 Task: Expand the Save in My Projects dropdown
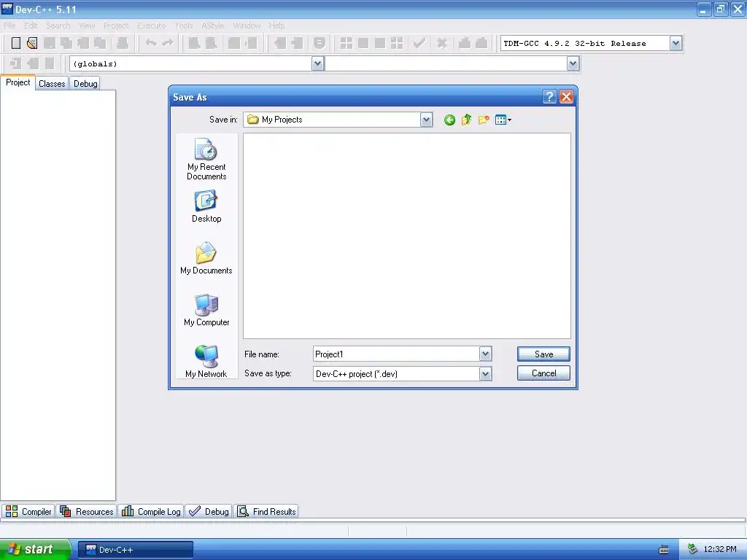tap(426, 120)
